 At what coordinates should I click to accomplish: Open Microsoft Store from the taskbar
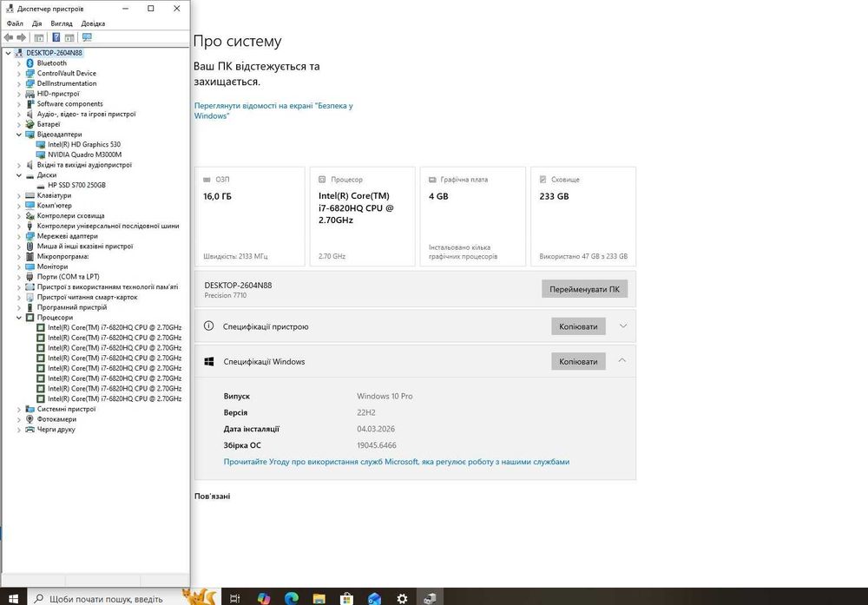pos(346,598)
